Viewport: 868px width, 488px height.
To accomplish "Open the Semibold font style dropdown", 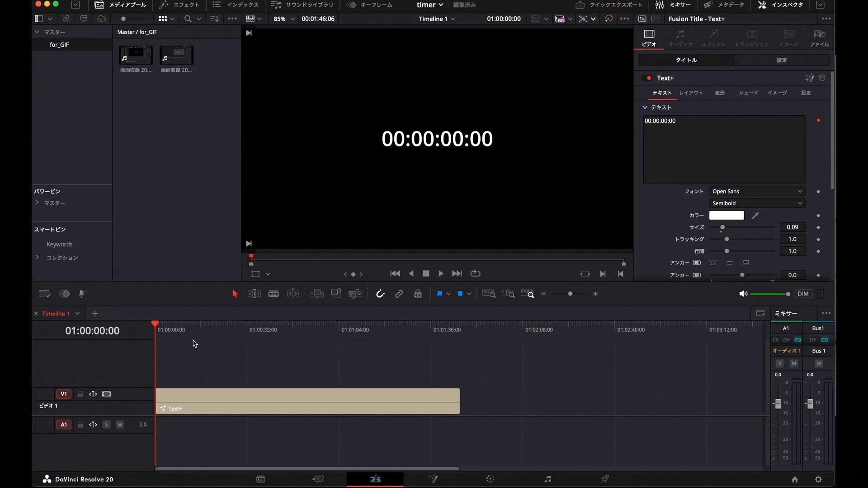I will [757, 203].
